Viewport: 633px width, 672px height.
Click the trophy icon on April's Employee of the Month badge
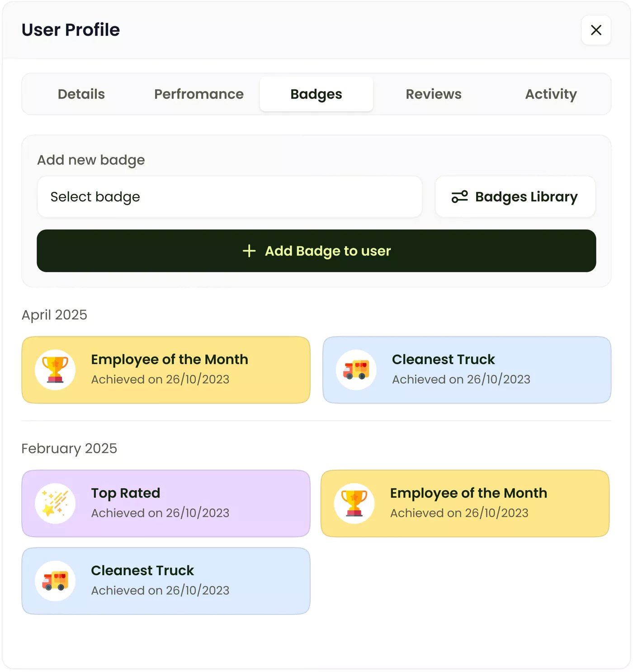point(55,369)
